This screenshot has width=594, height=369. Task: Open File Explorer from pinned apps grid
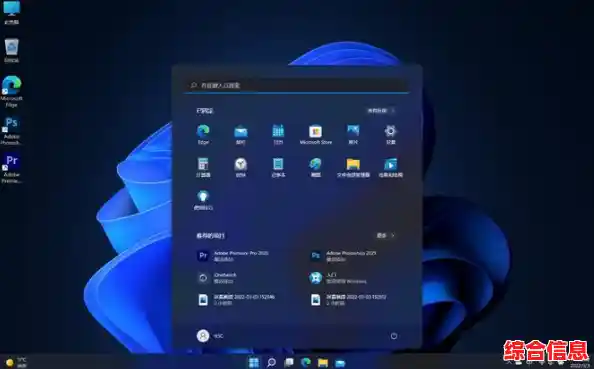pos(353,167)
